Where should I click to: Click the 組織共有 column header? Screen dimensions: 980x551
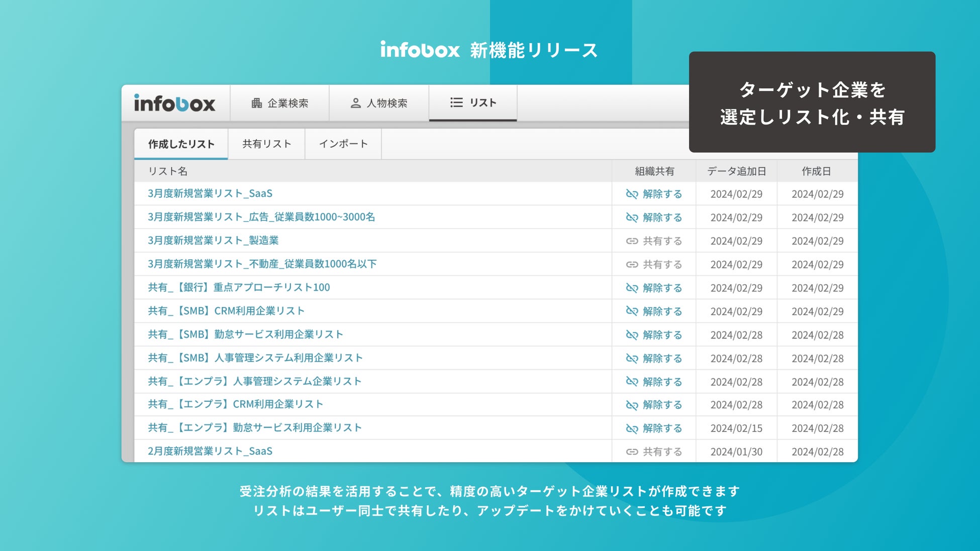[654, 171]
